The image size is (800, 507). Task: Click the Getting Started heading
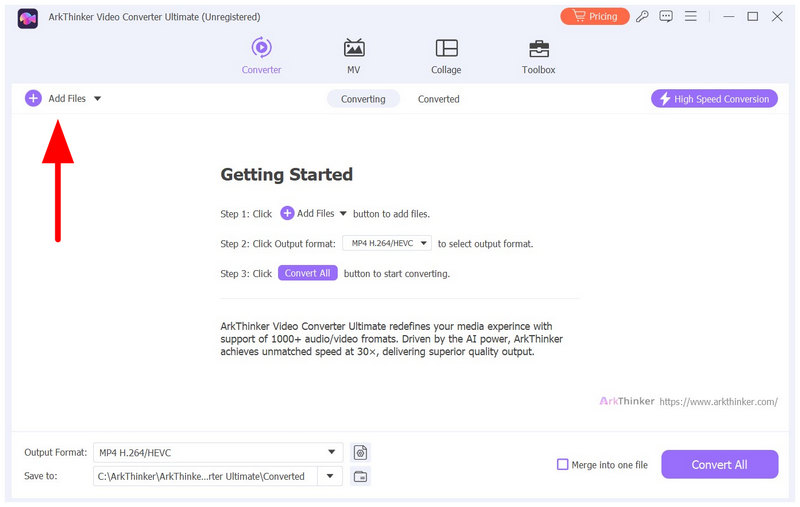[286, 174]
